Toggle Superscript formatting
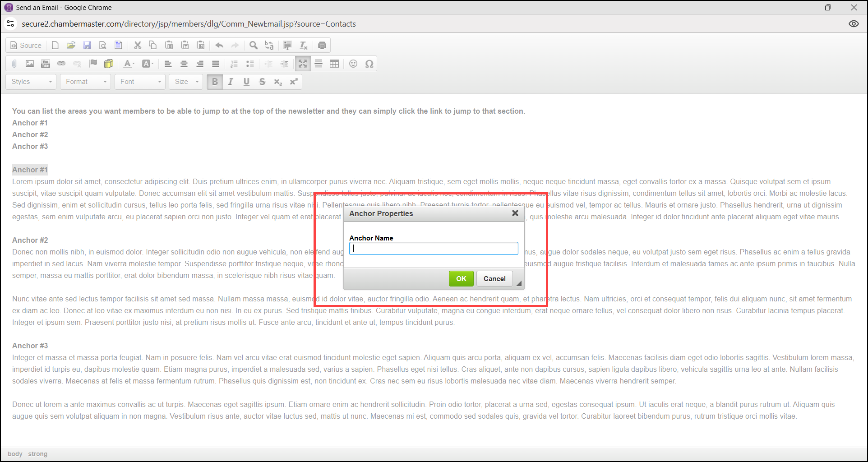 click(x=294, y=82)
